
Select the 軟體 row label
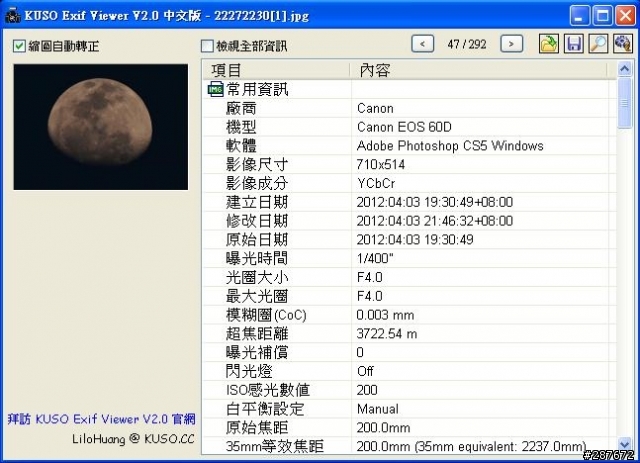pyautogui.click(x=241, y=146)
